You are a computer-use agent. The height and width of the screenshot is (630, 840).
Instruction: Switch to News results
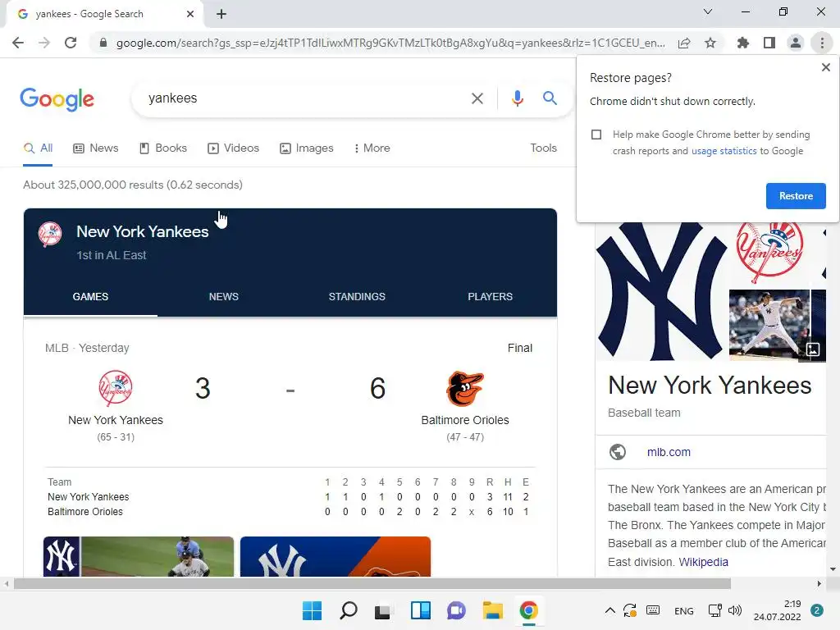coord(95,148)
